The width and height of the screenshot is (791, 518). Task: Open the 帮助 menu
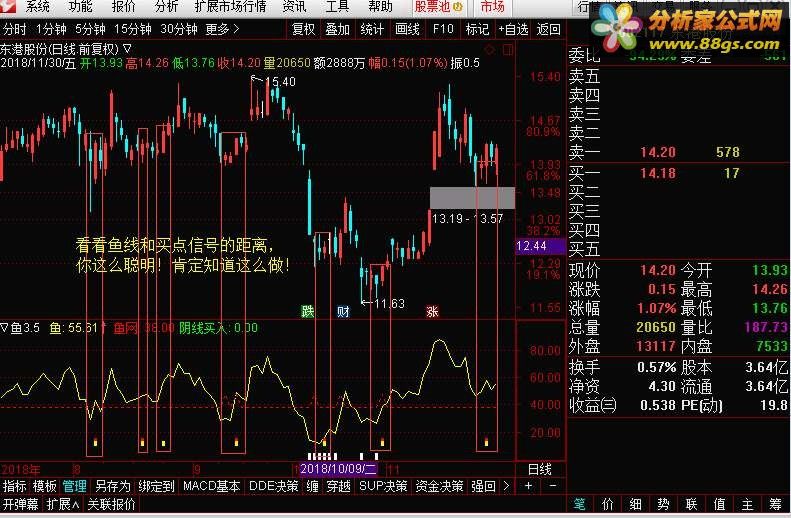coord(380,7)
